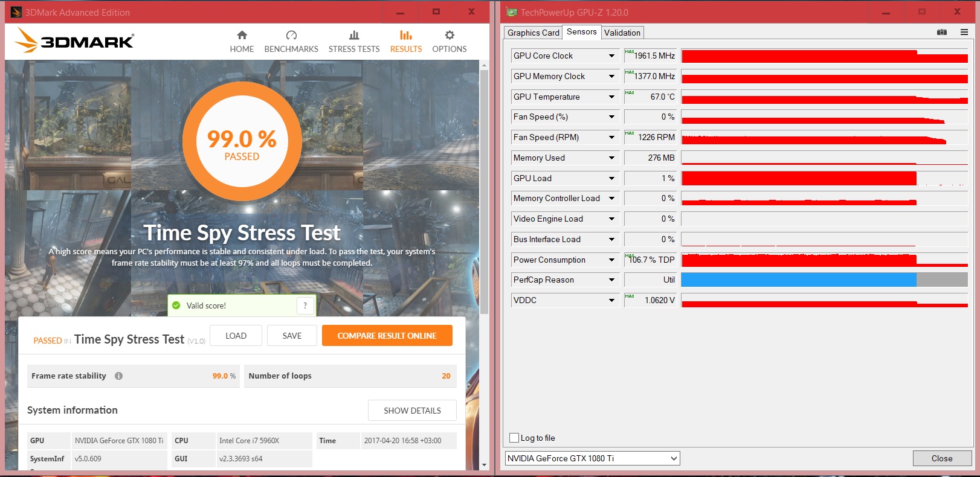Click the GUI version v2.3.3693 s64

(x=240, y=459)
